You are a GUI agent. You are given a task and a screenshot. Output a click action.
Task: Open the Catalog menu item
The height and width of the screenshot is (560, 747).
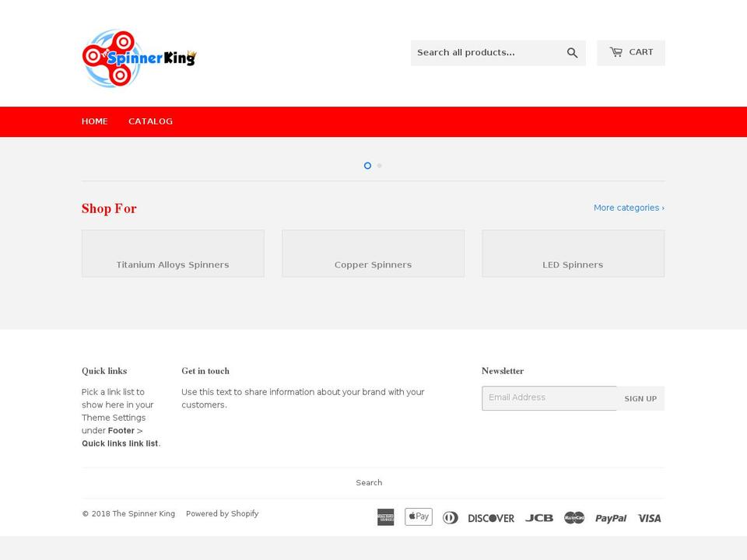[150, 121]
